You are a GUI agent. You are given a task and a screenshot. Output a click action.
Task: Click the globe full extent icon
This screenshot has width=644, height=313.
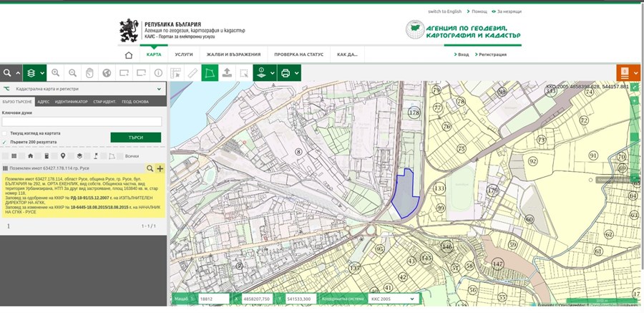[x=107, y=73]
